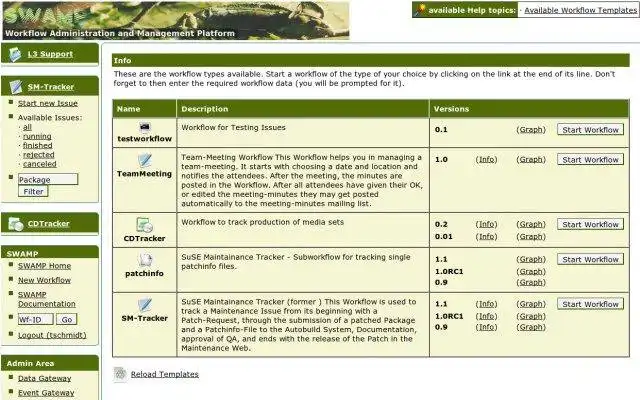The width and height of the screenshot is (640, 400).
Task: Show running issues
Action: coord(37,136)
